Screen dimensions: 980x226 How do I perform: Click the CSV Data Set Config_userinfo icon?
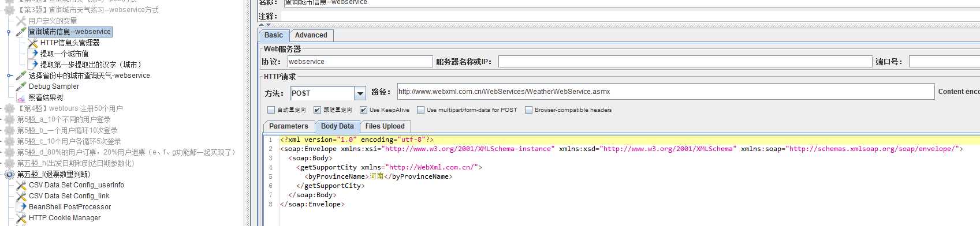point(21,185)
